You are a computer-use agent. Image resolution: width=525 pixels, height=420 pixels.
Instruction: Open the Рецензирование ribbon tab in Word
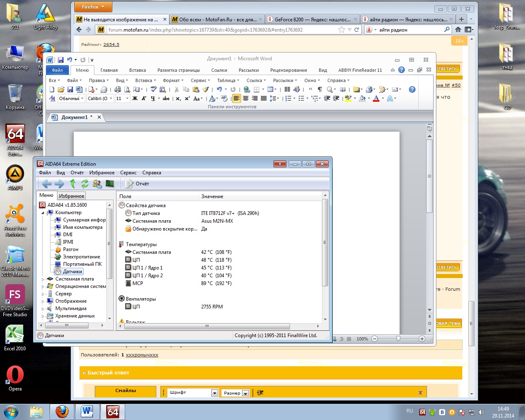pyautogui.click(x=289, y=70)
